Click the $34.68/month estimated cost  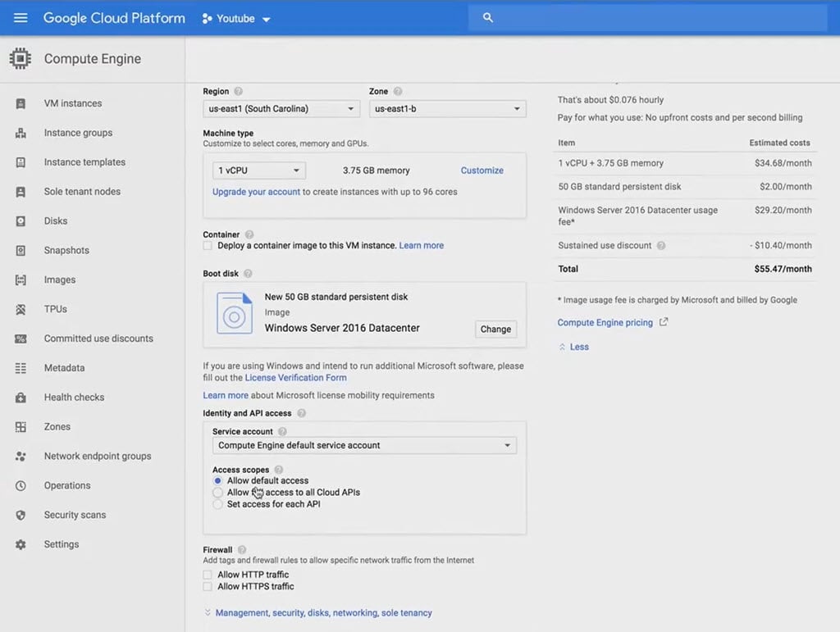coord(783,163)
